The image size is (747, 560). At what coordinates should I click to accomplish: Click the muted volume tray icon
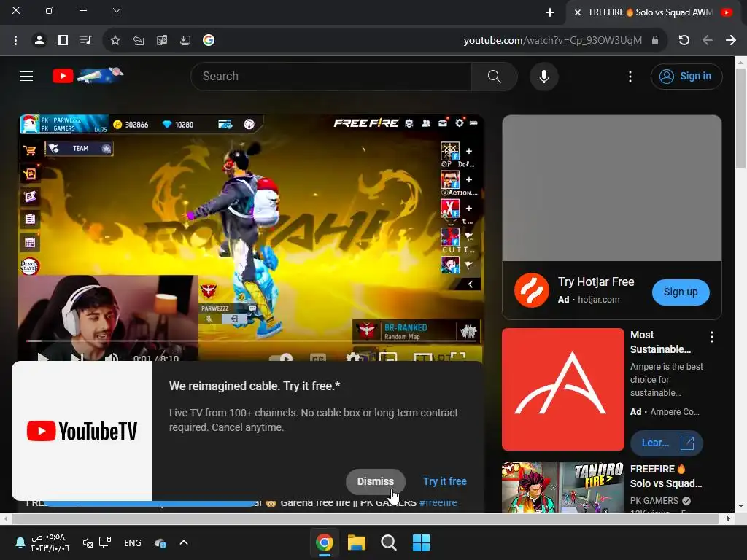tap(88, 542)
